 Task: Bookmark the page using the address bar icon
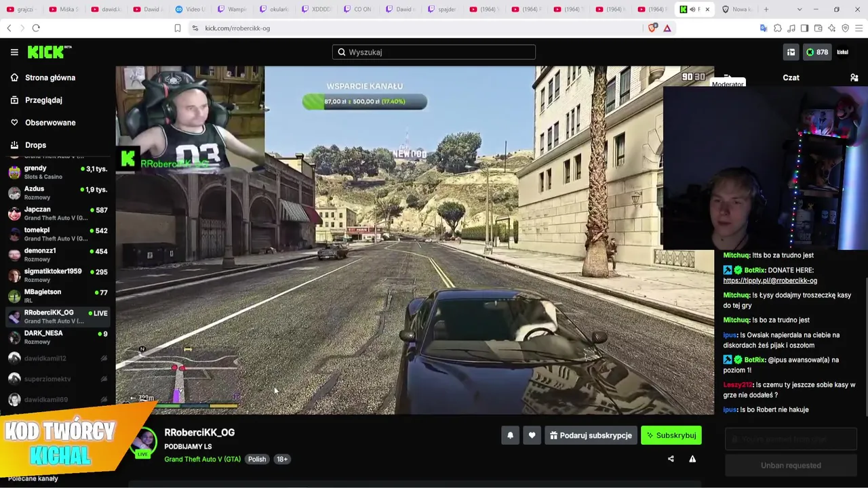(x=178, y=28)
